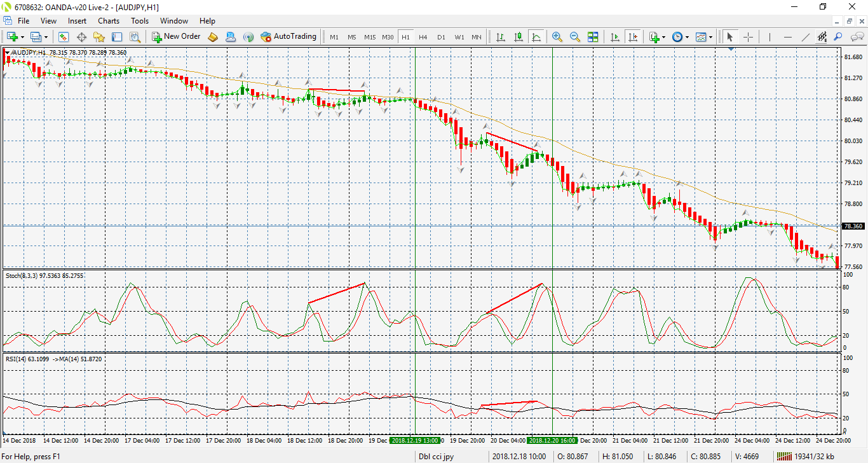Select the arrow Cursor tool

tap(729, 37)
